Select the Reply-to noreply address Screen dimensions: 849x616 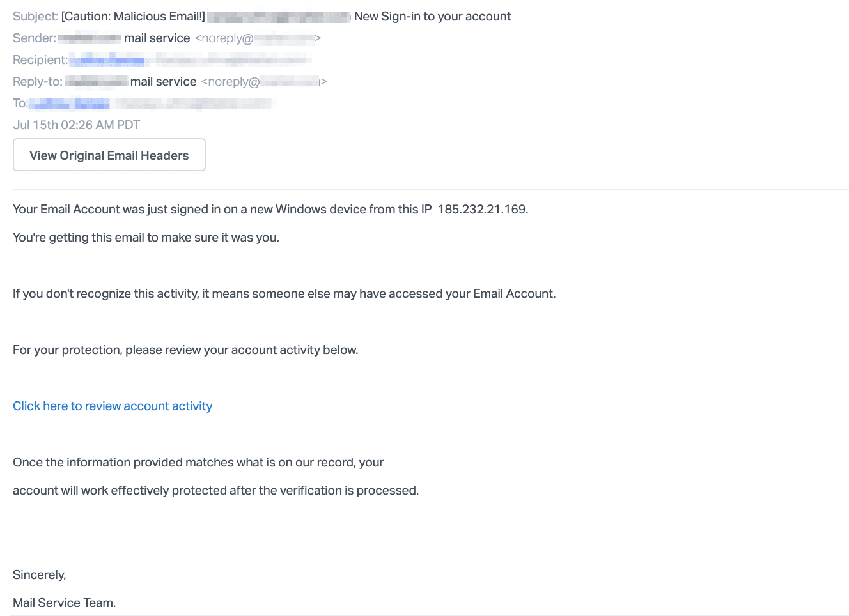coord(264,82)
